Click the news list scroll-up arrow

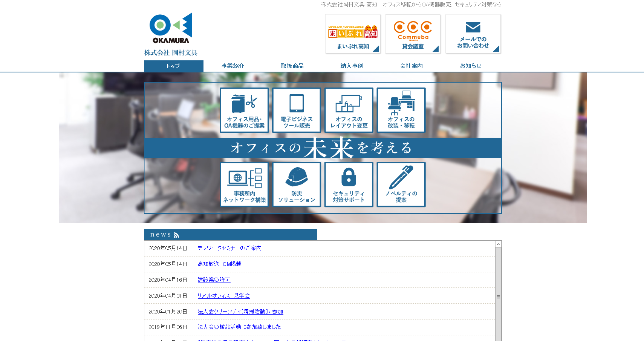pos(498,244)
